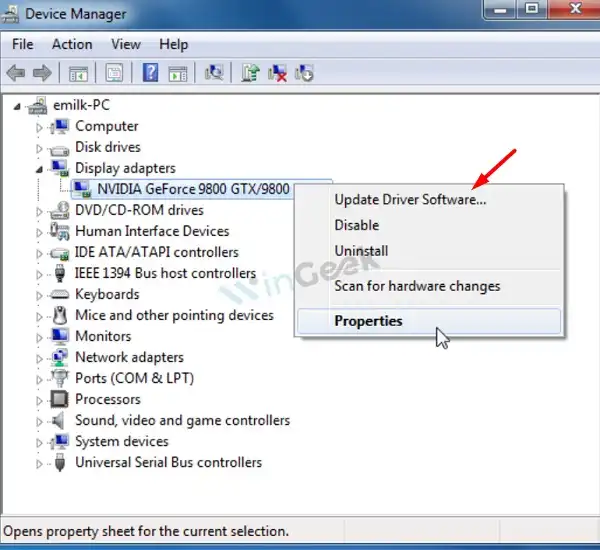Select the emilk-PC root label
600x550 pixels.
coord(81,105)
